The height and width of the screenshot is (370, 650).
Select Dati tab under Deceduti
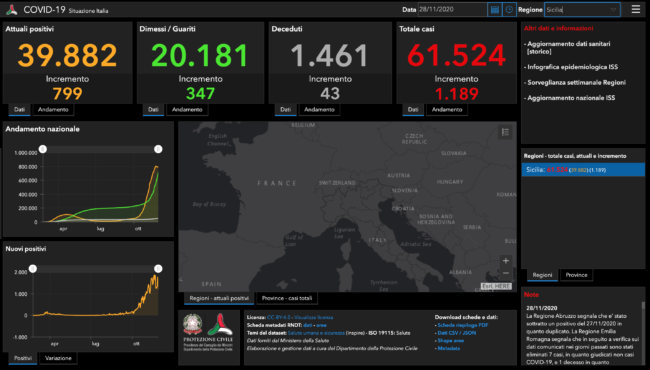pyautogui.click(x=286, y=110)
